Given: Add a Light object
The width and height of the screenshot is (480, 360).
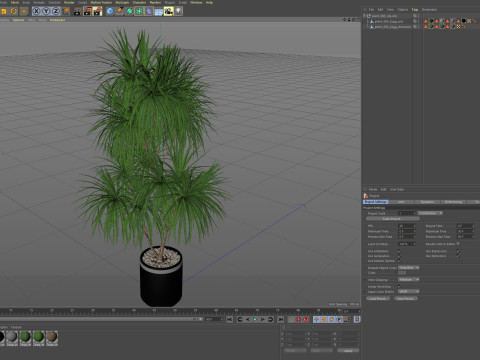Looking at the screenshot, I should coord(178,11).
